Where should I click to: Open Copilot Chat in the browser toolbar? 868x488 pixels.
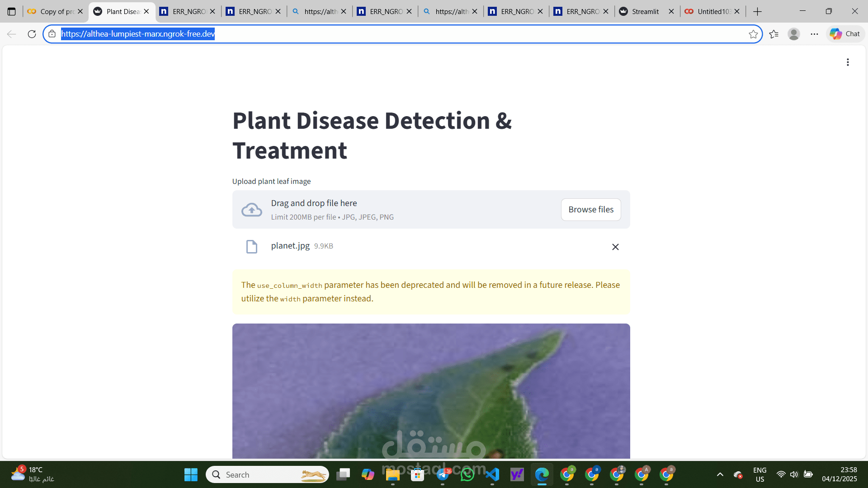(844, 34)
